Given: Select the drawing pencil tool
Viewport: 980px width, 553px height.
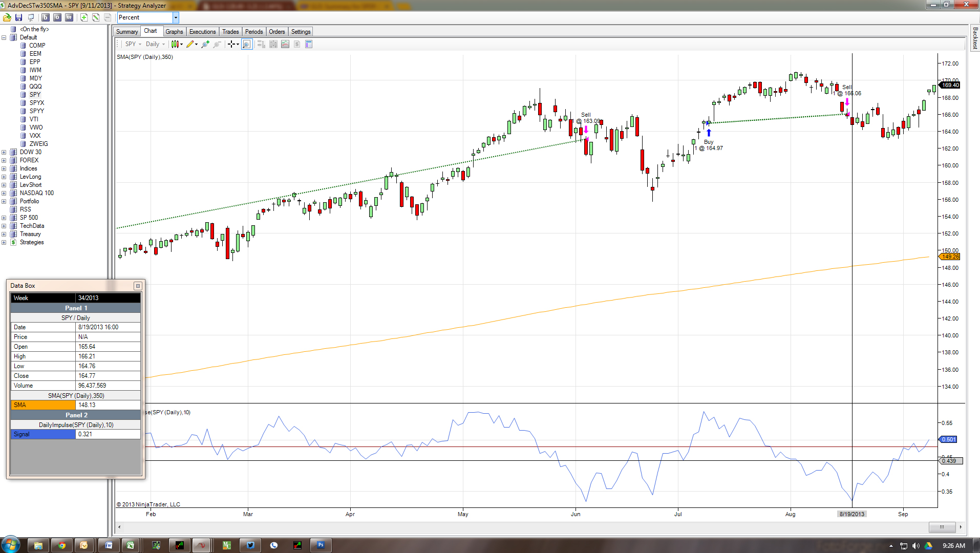Looking at the screenshot, I should [x=192, y=44].
